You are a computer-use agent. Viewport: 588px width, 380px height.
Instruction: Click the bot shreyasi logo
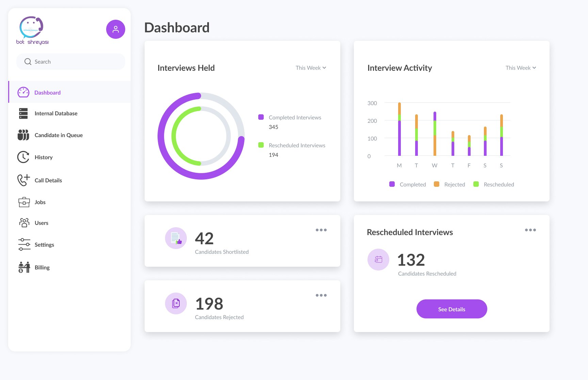click(32, 31)
